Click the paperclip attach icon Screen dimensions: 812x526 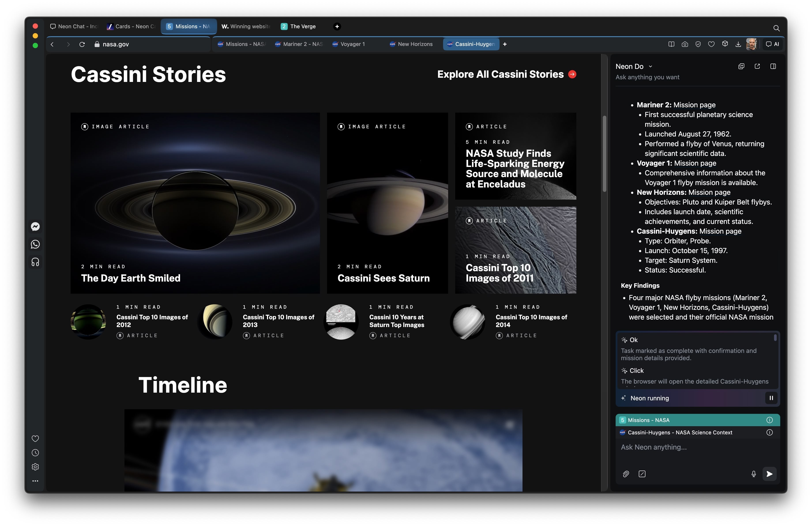pyautogui.click(x=626, y=474)
